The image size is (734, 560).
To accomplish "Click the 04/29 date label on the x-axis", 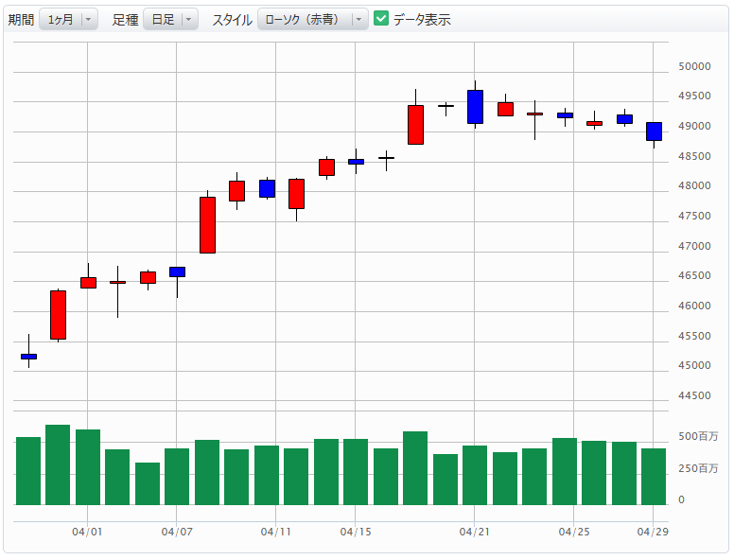I will (x=654, y=533).
